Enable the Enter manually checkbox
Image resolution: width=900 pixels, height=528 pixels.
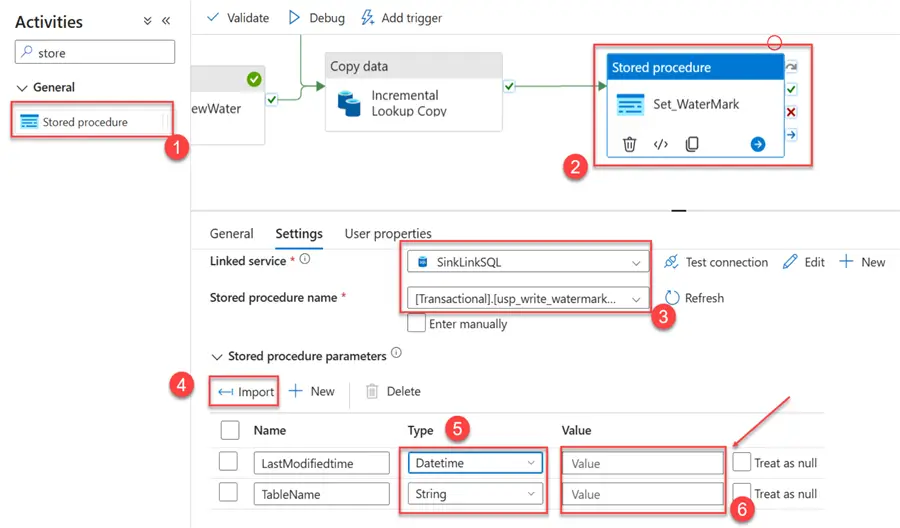point(417,324)
